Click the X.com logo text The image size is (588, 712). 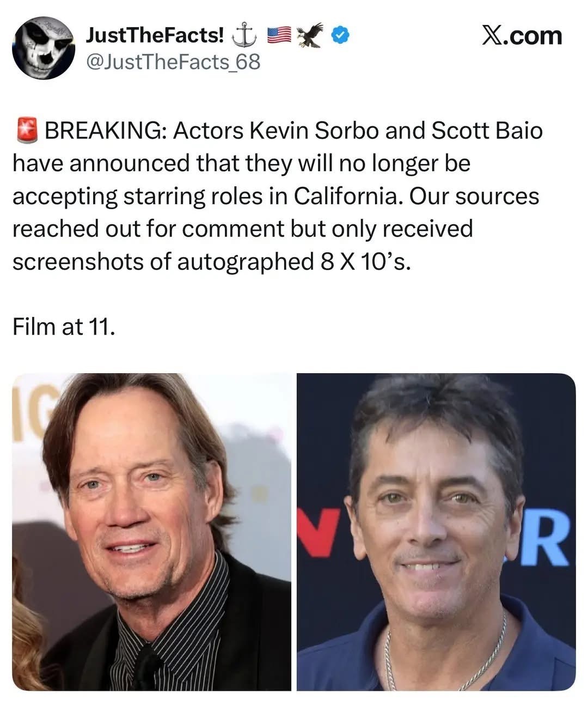pos(522,35)
